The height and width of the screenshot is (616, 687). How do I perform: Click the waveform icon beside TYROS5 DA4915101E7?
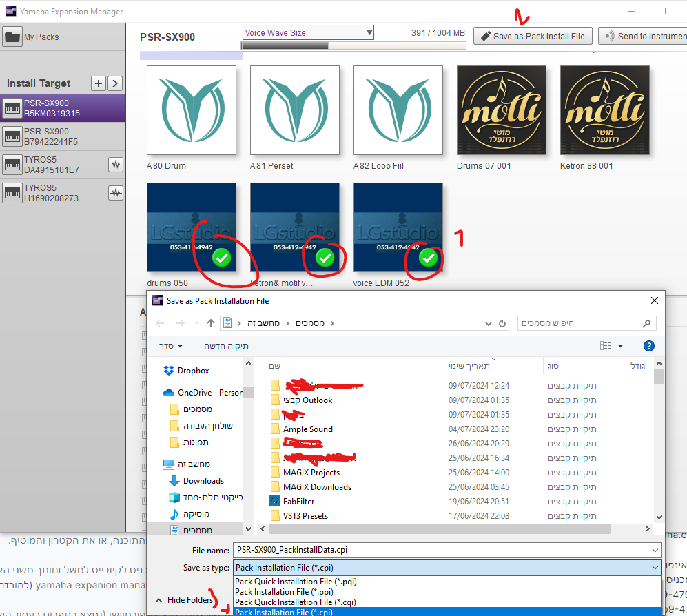click(116, 165)
